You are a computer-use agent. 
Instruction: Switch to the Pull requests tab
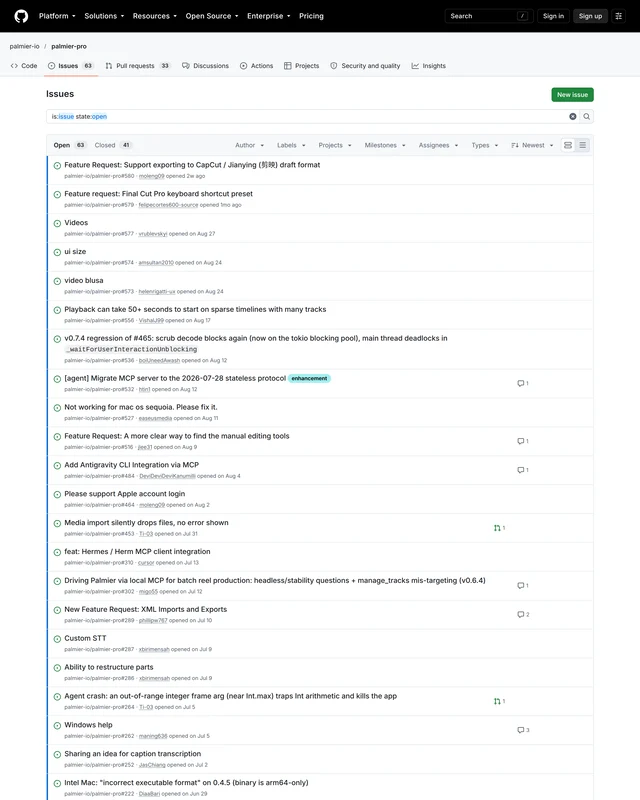pyautogui.click(x=137, y=66)
